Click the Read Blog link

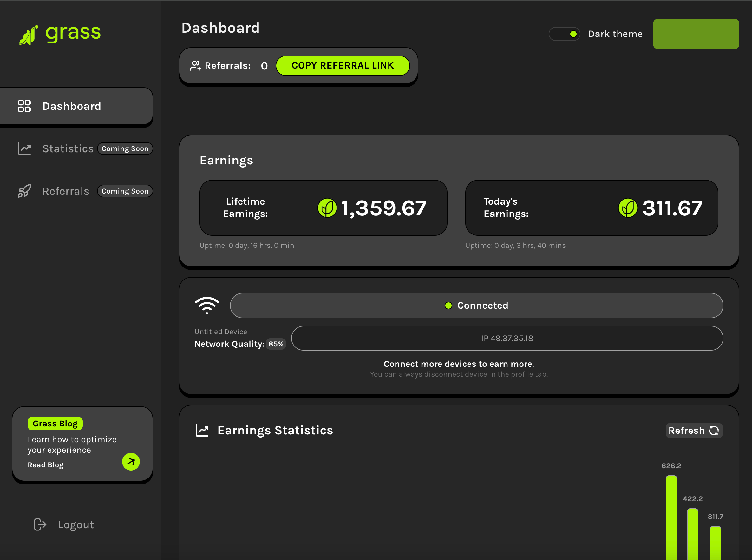point(46,465)
